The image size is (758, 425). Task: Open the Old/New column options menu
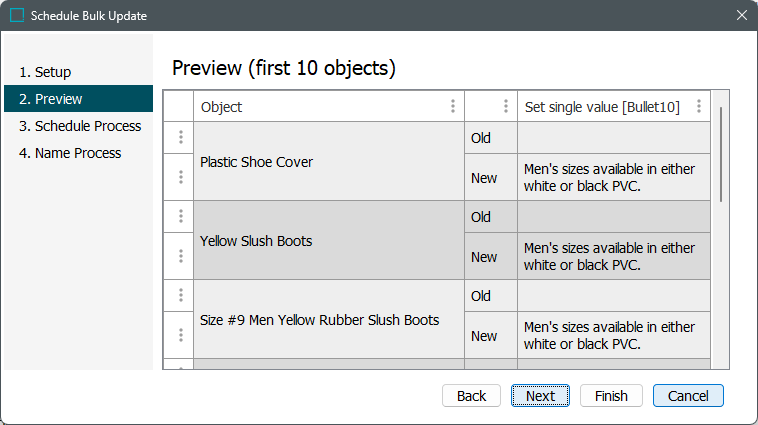506,107
